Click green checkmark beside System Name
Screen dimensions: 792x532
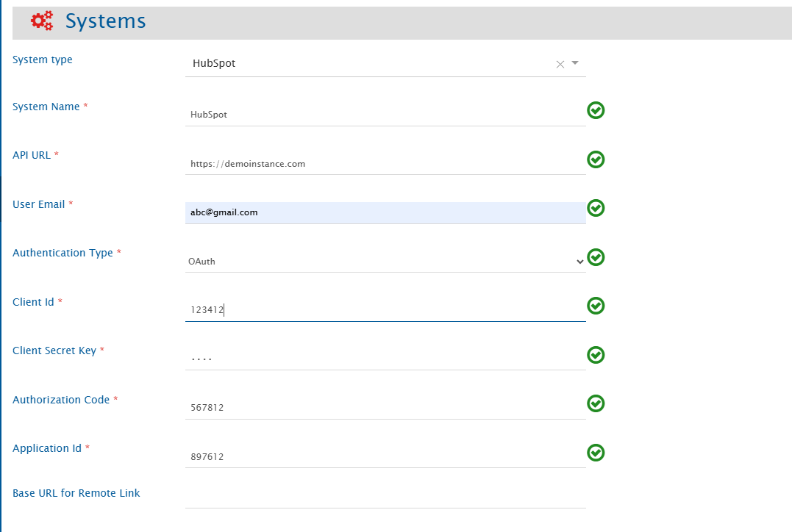(596, 110)
